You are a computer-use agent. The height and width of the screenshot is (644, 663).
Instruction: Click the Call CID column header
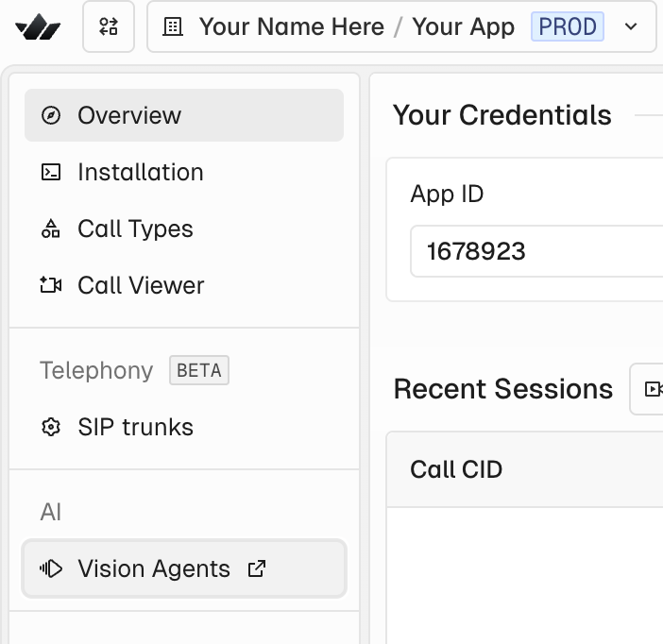point(456,469)
